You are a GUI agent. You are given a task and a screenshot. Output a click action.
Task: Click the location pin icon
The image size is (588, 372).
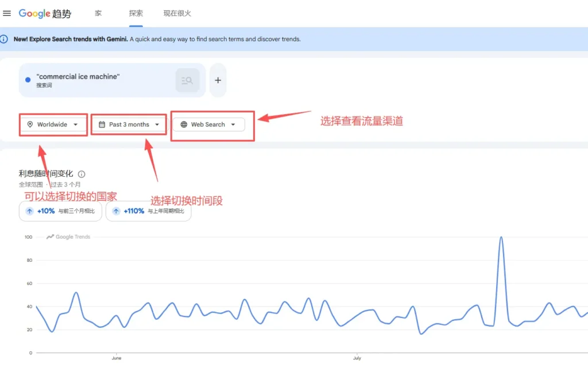click(30, 125)
